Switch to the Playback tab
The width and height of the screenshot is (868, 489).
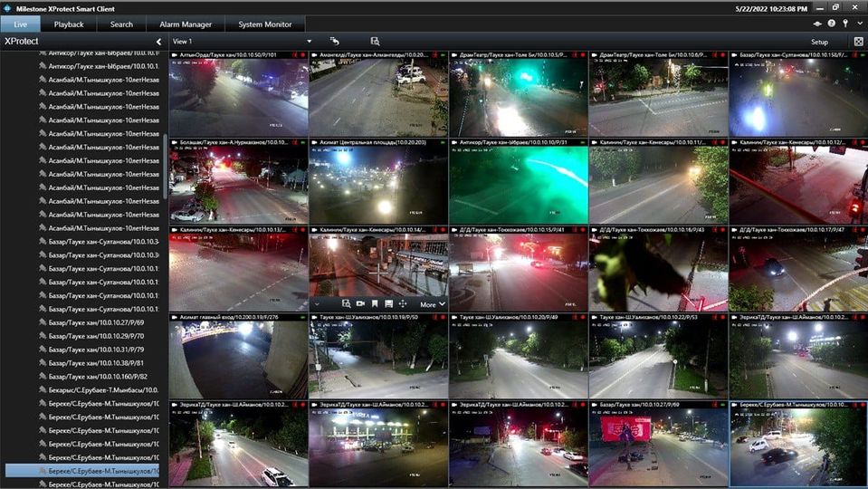click(69, 24)
